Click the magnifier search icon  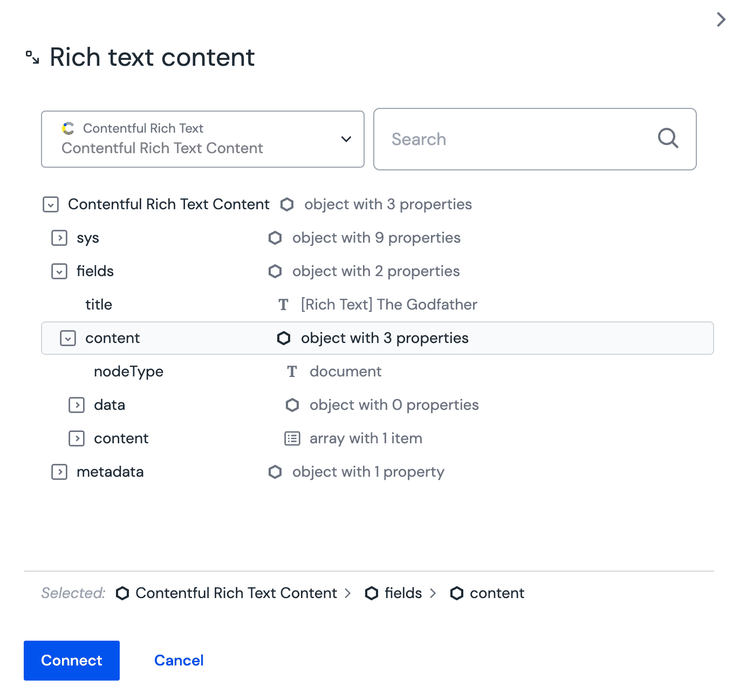(668, 139)
